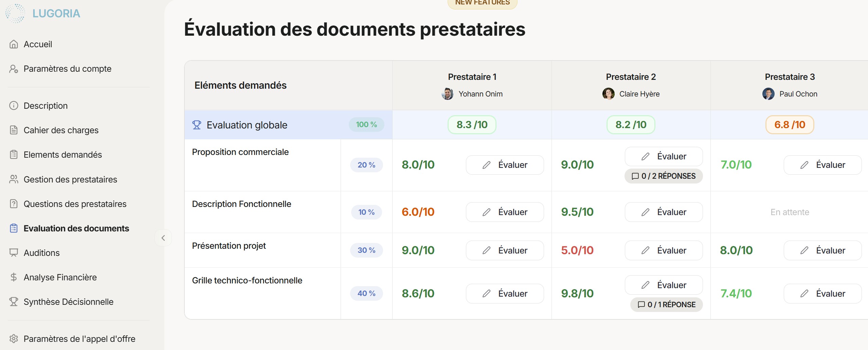Click the trophy icon beside Evaluation globale

pyautogui.click(x=197, y=125)
